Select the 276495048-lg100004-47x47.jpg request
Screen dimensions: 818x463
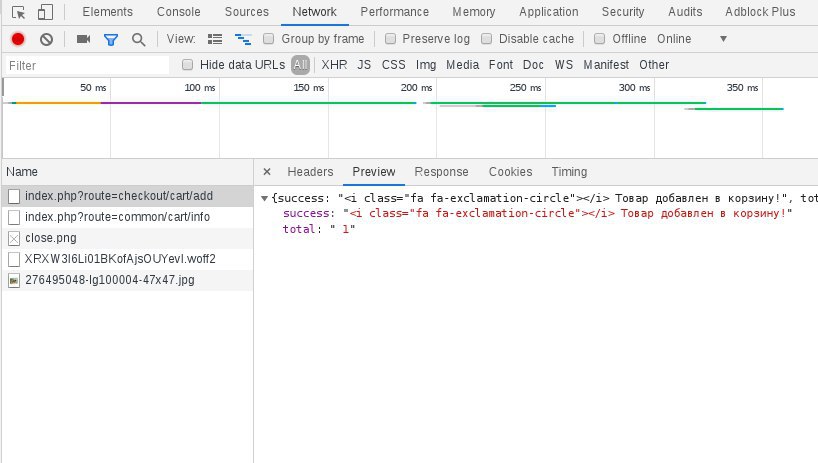[127, 280]
